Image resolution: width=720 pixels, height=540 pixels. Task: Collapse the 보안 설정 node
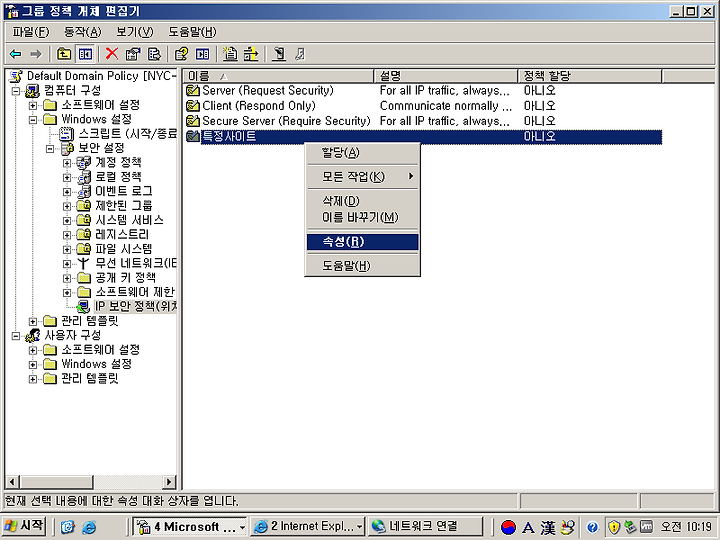50,148
